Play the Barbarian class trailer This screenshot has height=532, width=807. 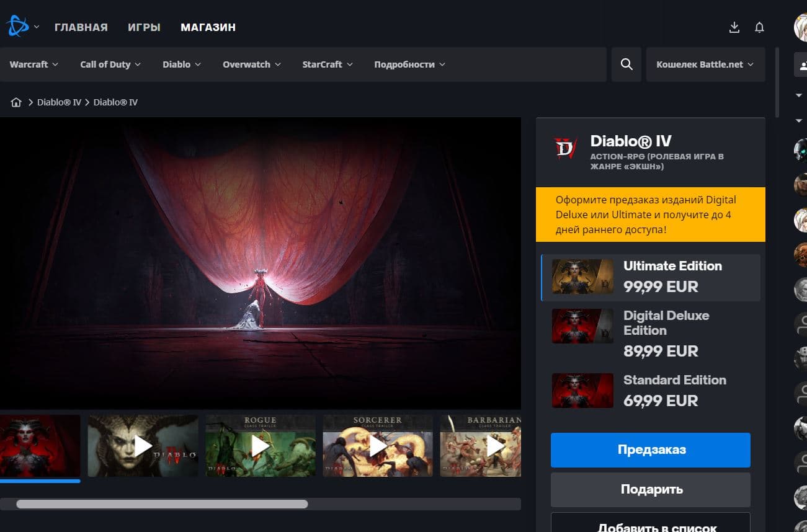point(481,446)
